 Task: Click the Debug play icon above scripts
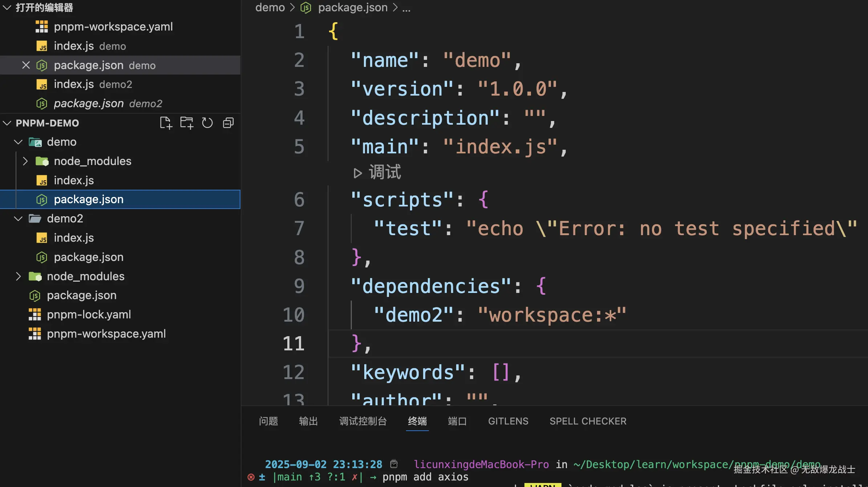pyautogui.click(x=358, y=173)
